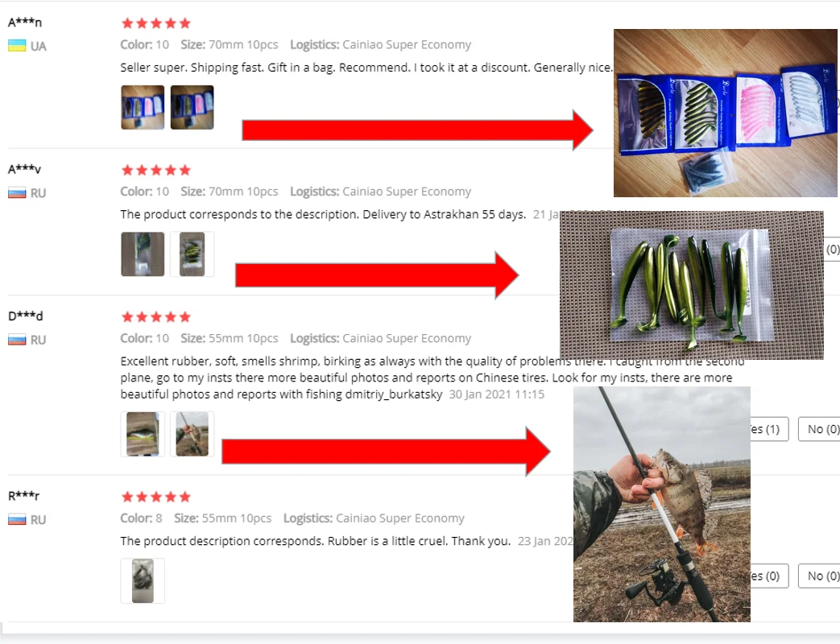Vote No (0) on D***d review
The height and width of the screenshot is (644, 840).
(819, 429)
